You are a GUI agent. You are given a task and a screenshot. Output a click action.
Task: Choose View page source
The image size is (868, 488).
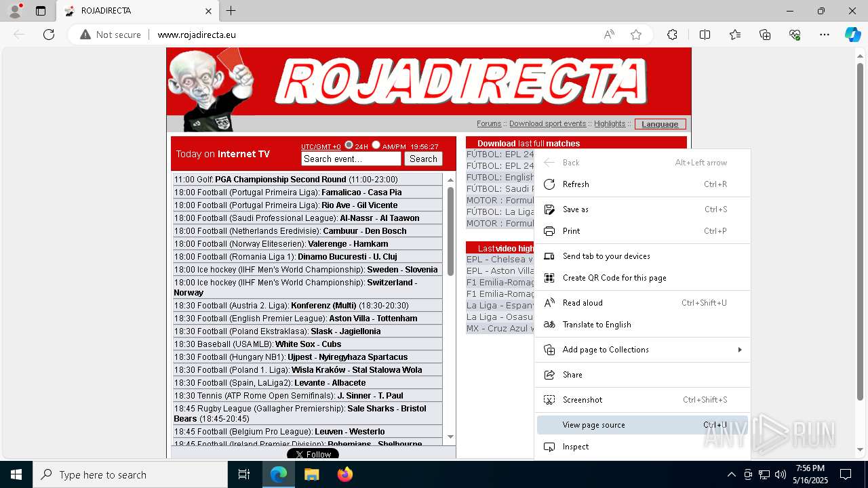(643, 425)
